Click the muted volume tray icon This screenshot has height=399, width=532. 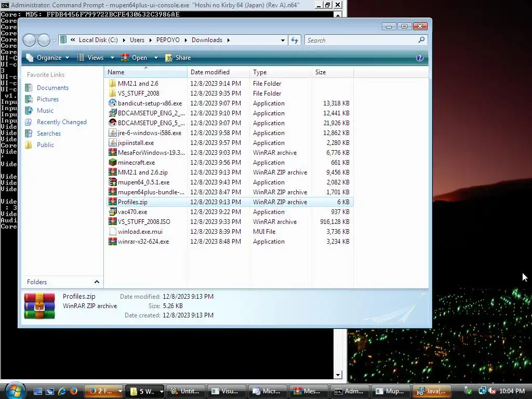(491, 391)
